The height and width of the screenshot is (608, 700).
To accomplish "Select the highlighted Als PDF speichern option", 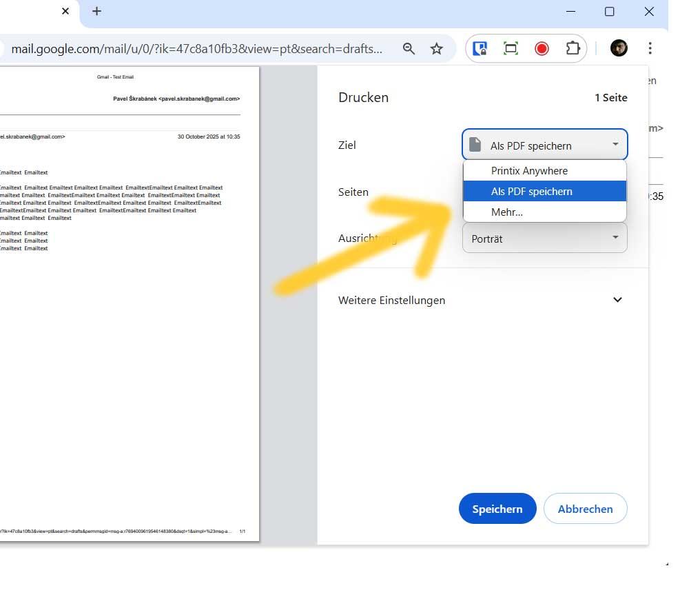I will (531, 191).
